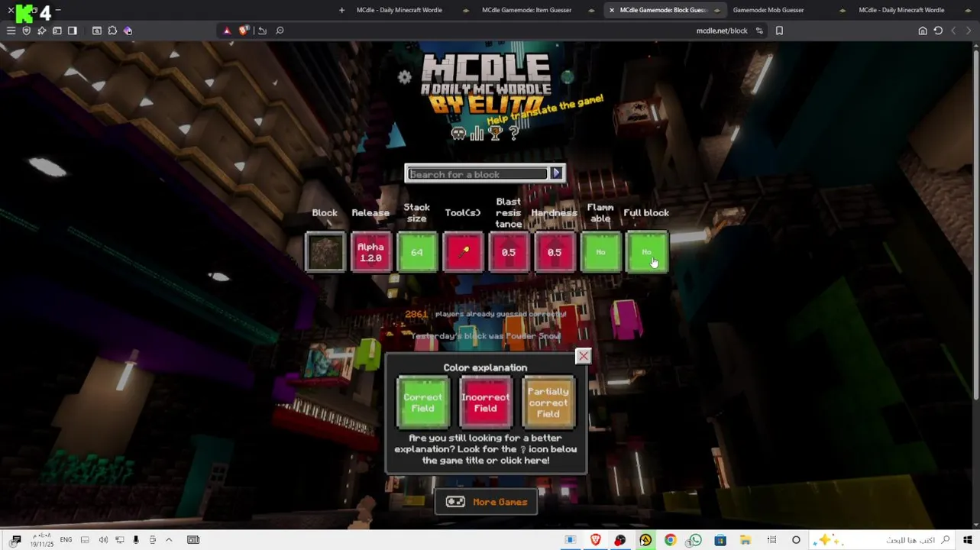
Task: Open the question mark help icon
Action: coord(513,134)
